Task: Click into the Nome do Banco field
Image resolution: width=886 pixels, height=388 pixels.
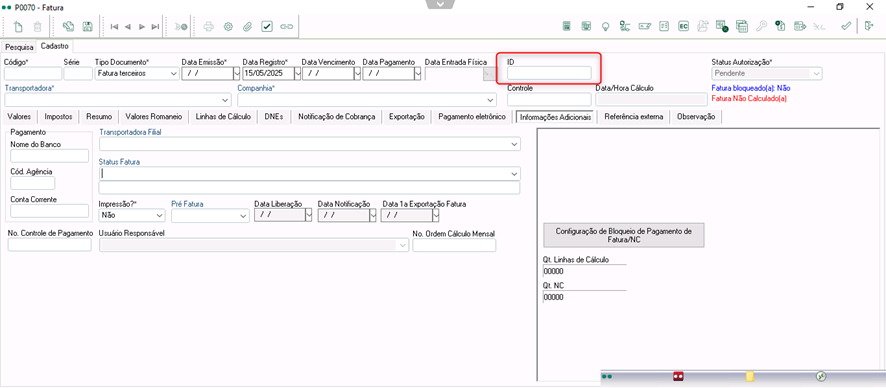Action: (50, 156)
